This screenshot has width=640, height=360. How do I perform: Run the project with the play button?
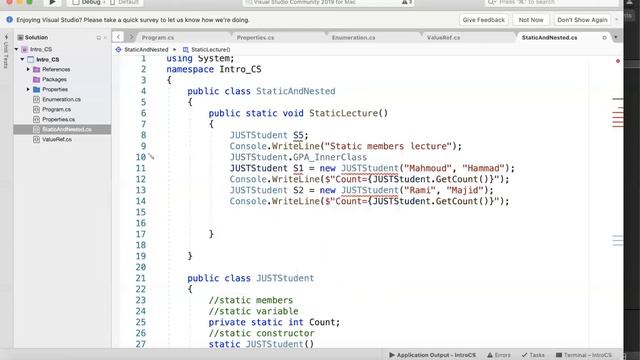[52, 2]
